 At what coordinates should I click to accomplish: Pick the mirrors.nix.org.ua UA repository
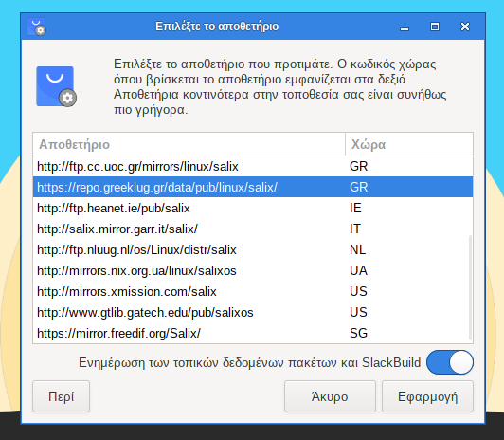point(253,270)
